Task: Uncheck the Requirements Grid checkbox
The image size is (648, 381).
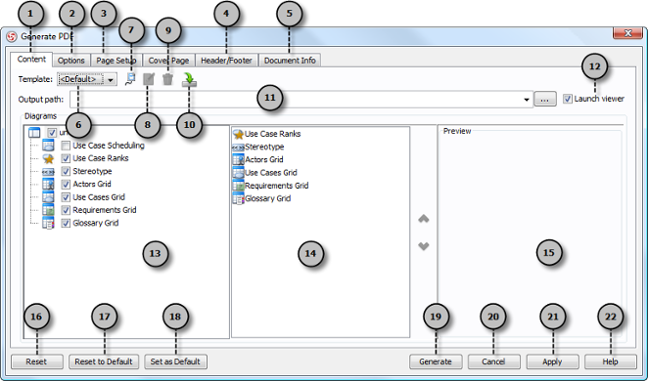Action: 66,210
